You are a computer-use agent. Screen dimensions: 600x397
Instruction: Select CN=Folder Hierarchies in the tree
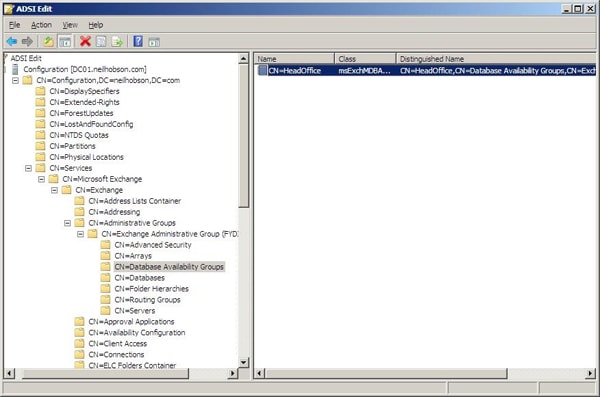[x=152, y=289]
